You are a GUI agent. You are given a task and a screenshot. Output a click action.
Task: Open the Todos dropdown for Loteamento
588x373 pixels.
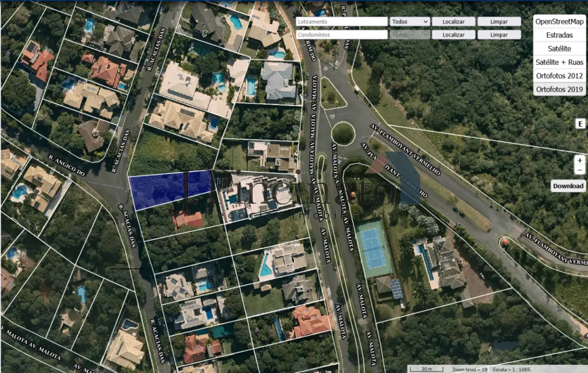coord(409,21)
